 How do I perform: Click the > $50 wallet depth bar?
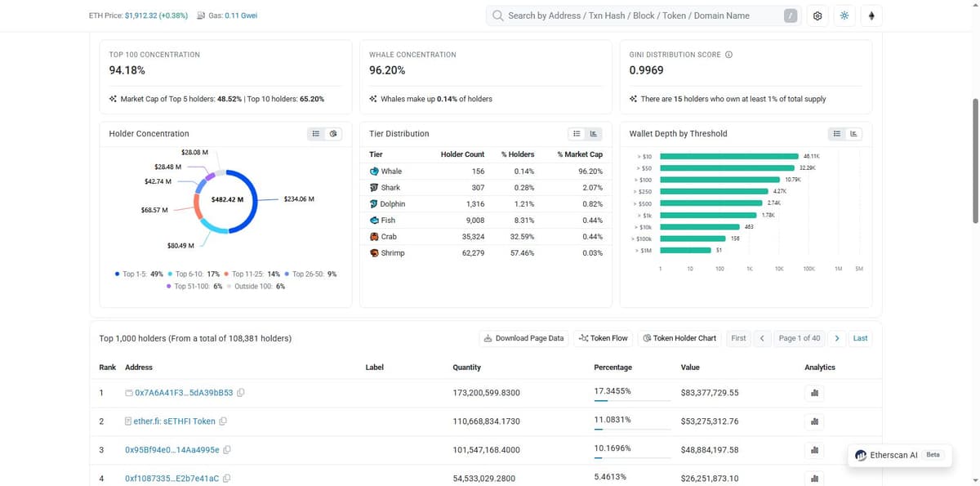tap(728, 167)
